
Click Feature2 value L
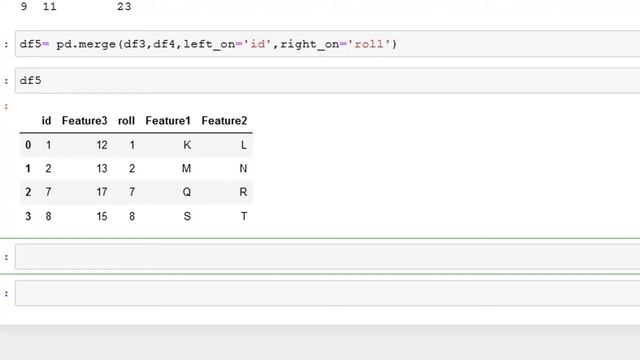pyautogui.click(x=244, y=145)
